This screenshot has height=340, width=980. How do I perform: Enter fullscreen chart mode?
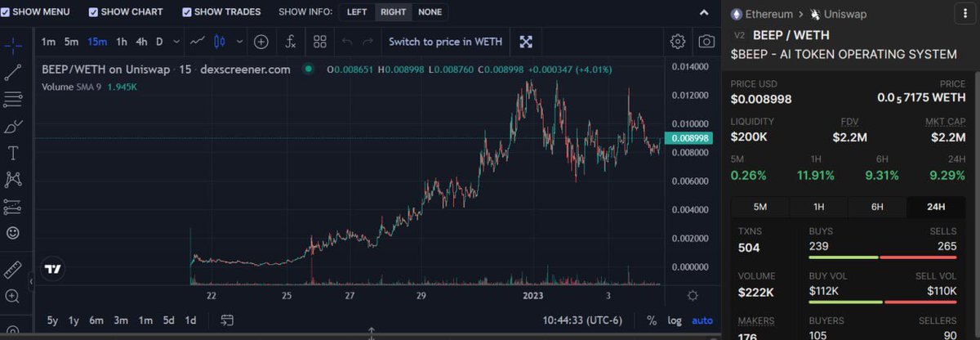(526, 41)
